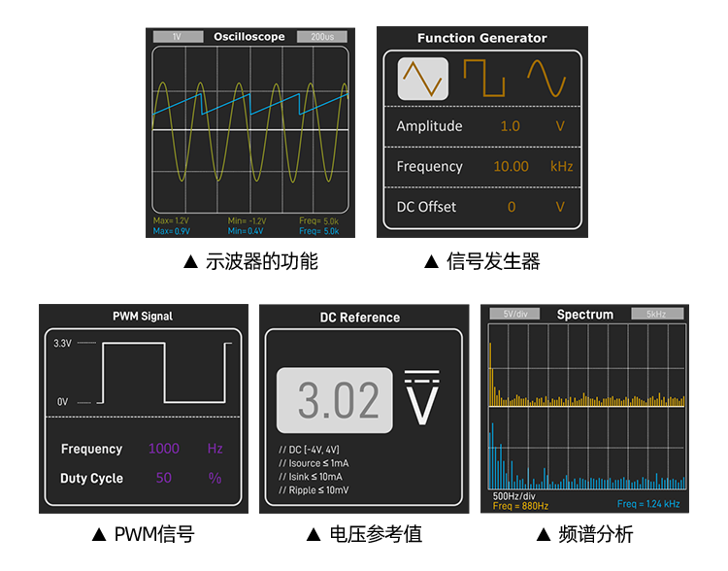Click the 0V level label
Viewport: 728px width, 571px height.
pyautogui.click(x=63, y=401)
